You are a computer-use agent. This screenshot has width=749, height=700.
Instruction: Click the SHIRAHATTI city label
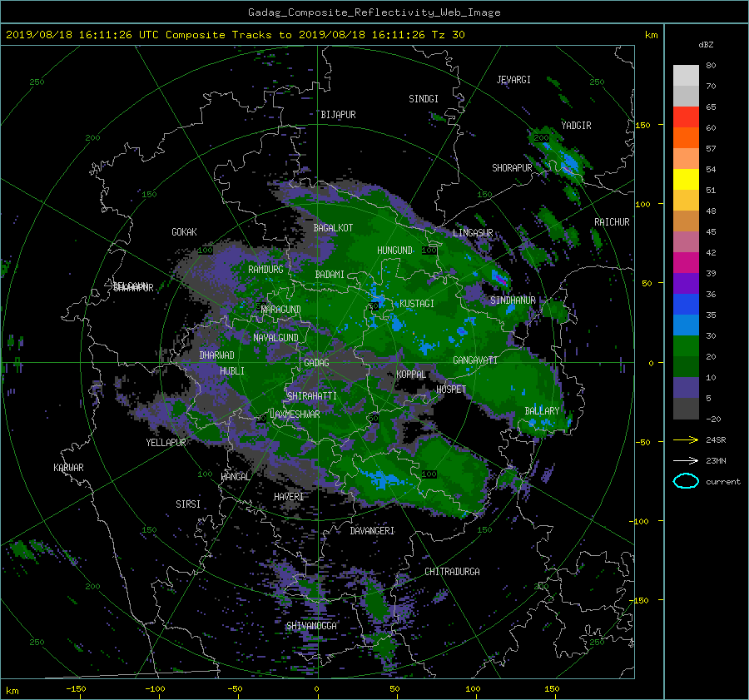click(x=312, y=396)
